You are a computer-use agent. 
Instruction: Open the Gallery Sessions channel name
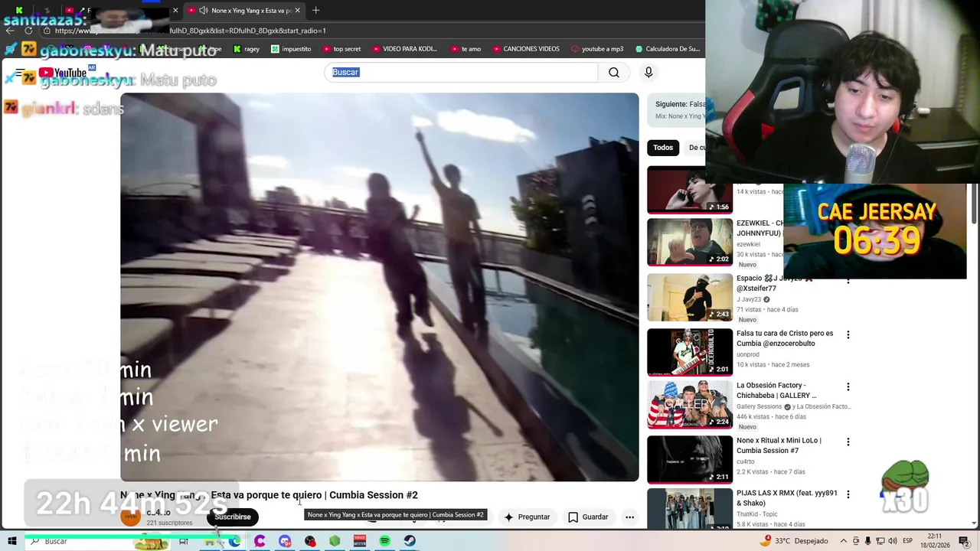(x=759, y=406)
